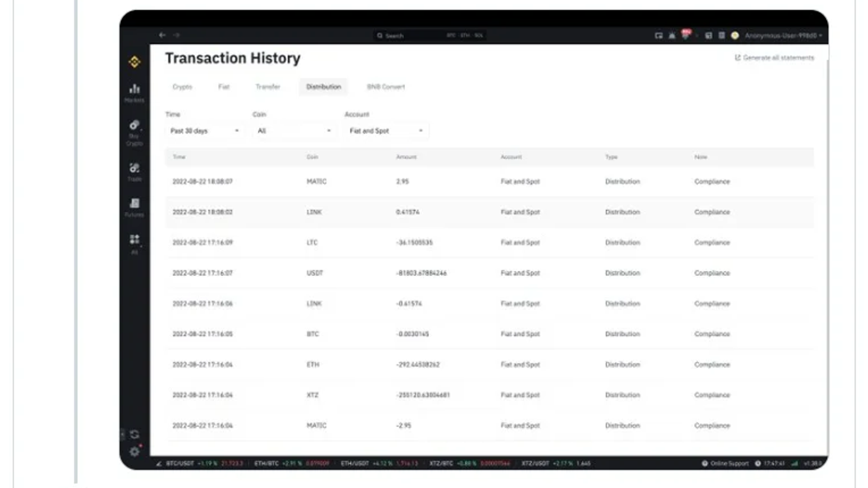
Task: Click the Online Support link
Action: point(729,464)
